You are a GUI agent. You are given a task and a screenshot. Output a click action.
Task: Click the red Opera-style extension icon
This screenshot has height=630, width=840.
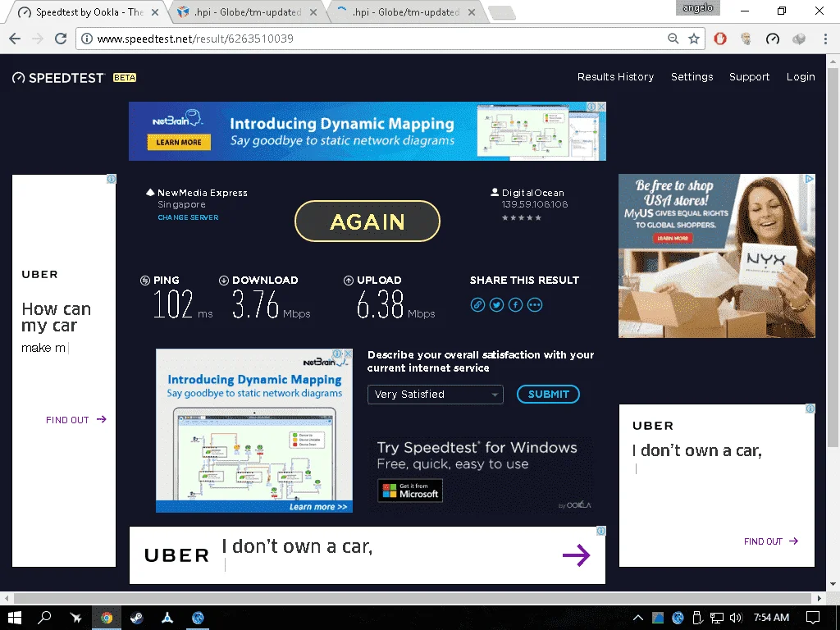(x=720, y=39)
